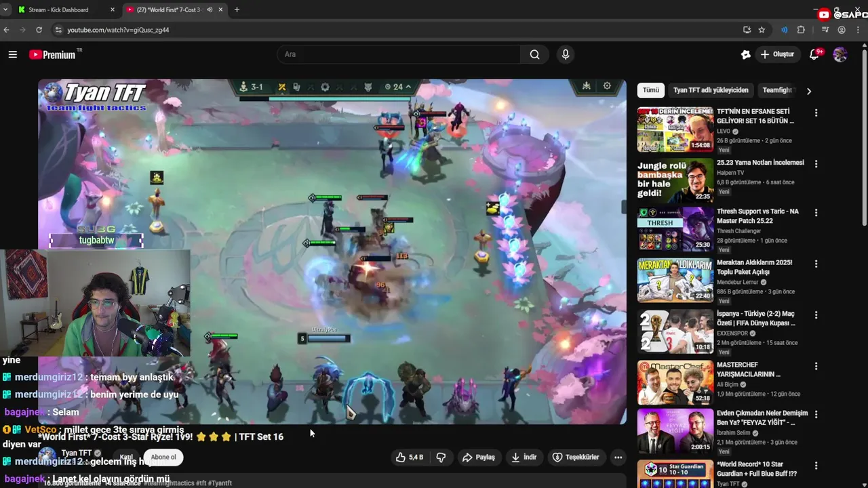Open more actions three-dot under video
The image size is (868, 488).
click(x=618, y=457)
